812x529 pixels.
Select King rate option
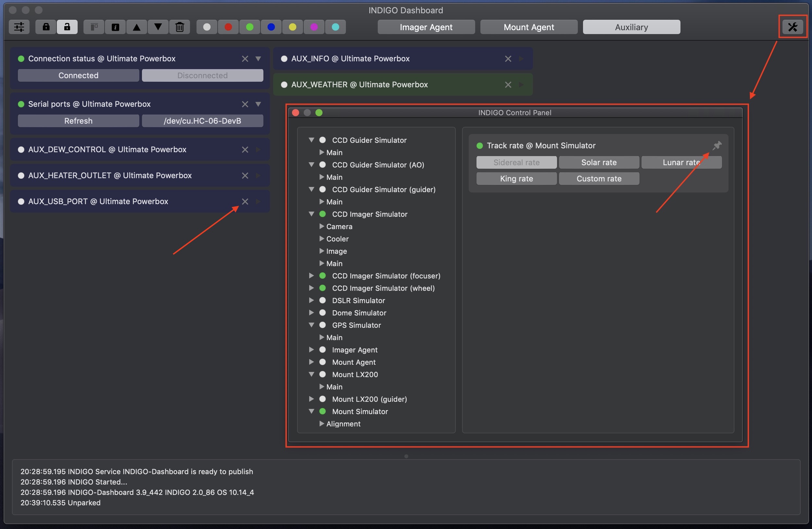pos(516,178)
